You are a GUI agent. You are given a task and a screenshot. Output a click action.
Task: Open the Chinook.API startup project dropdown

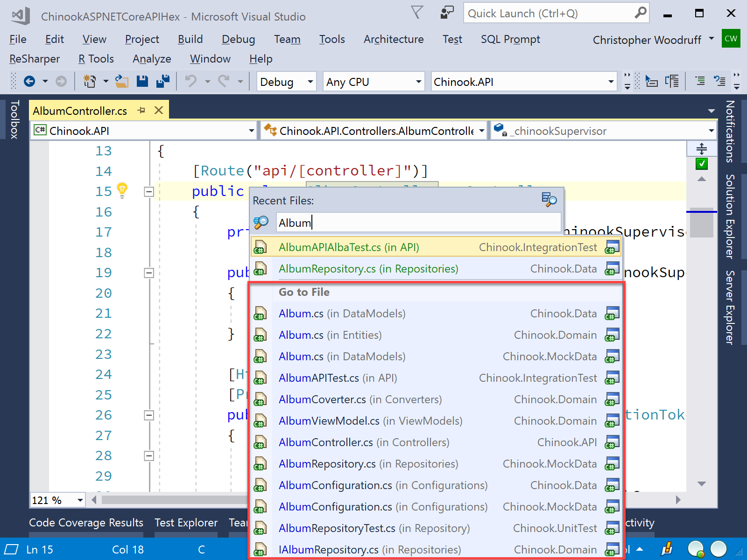coord(524,82)
